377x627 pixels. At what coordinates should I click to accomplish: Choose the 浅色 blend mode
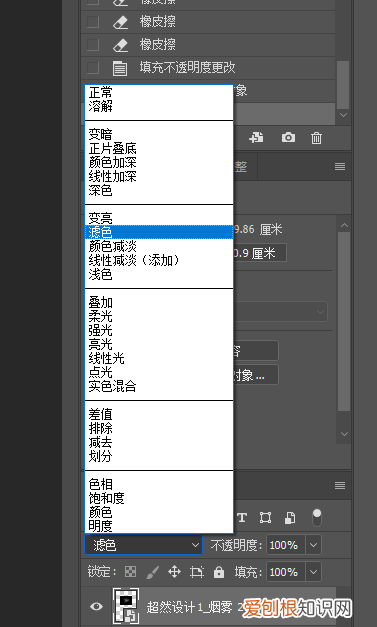[159, 274]
